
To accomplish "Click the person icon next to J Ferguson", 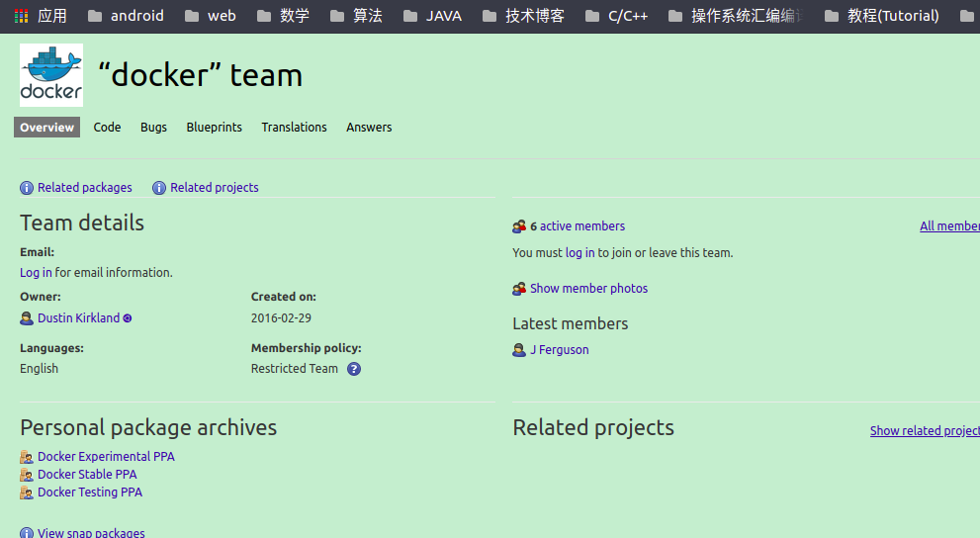I will pyautogui.click(x=519, y=350).
